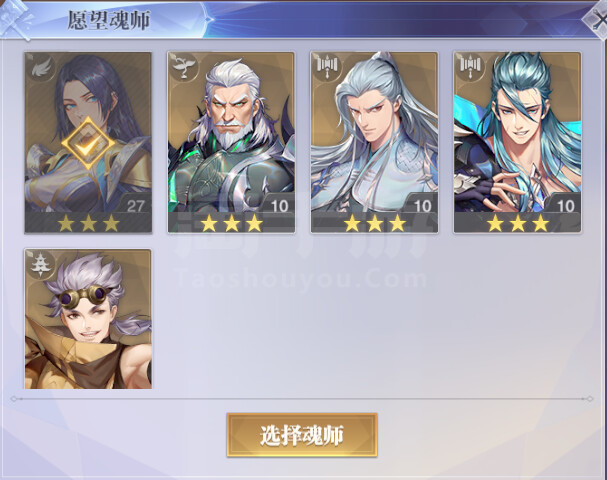Click the hammer emblem beside 愿望魂师 title
Image resolution: width=607 pixels, height=480 pixels.
(x=15, y=19)
